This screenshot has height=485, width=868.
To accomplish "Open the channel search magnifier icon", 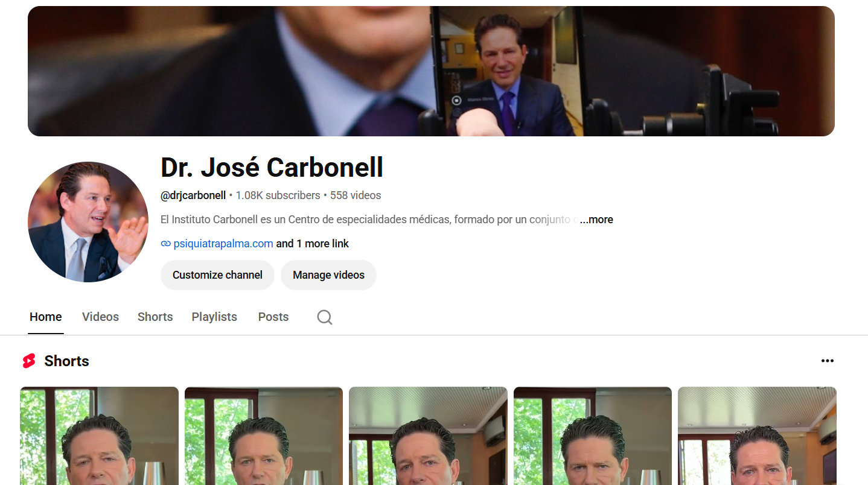I will click(x=325, y=317).
